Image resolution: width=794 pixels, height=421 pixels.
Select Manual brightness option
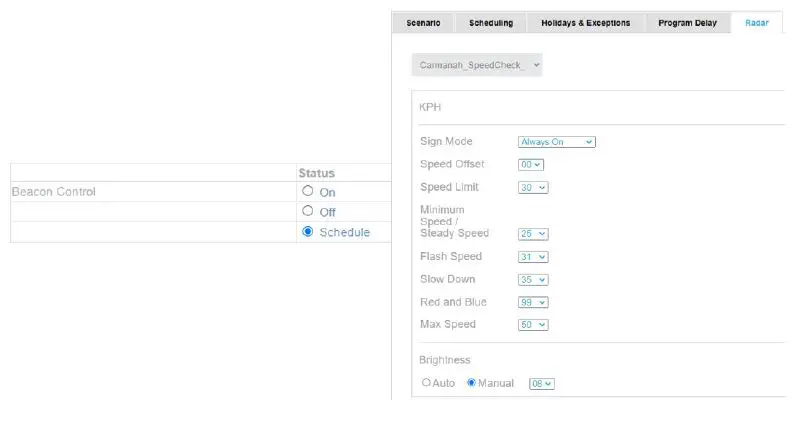[472, 383]
